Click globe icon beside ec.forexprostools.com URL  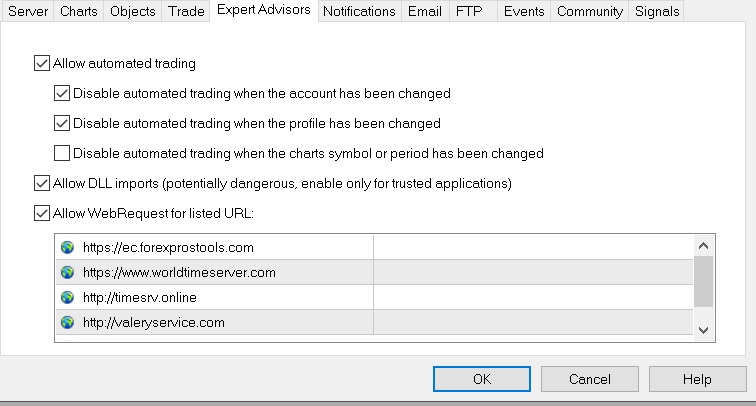click(x=68, y=247)
